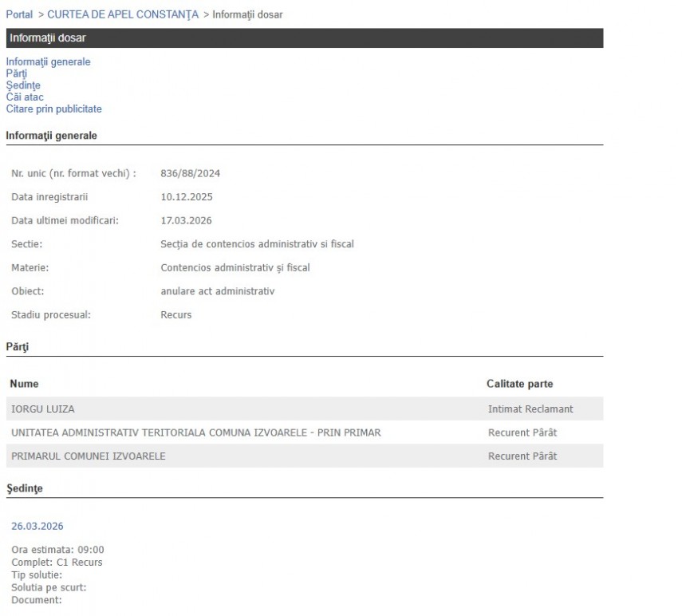Screen dimensions: 682x616
Task: Go to the Părți anchor link
Action: tap(16, 73)
